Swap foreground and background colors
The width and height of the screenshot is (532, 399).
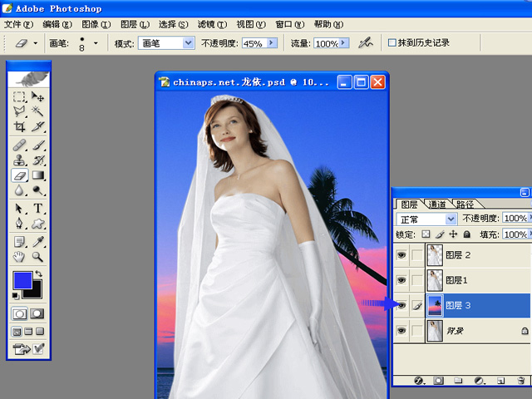(x=39, y=273)
